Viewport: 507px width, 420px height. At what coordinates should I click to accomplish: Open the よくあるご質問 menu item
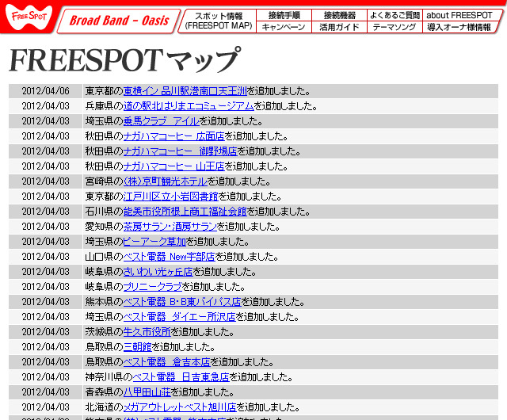point(395,15)
